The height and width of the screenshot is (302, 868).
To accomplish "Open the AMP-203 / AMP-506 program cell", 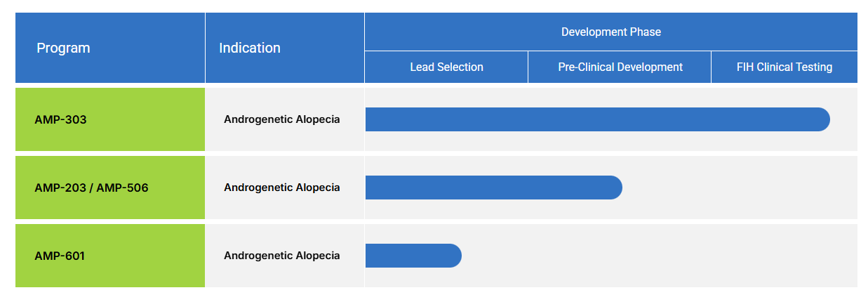I will click(x=91, y=188).
